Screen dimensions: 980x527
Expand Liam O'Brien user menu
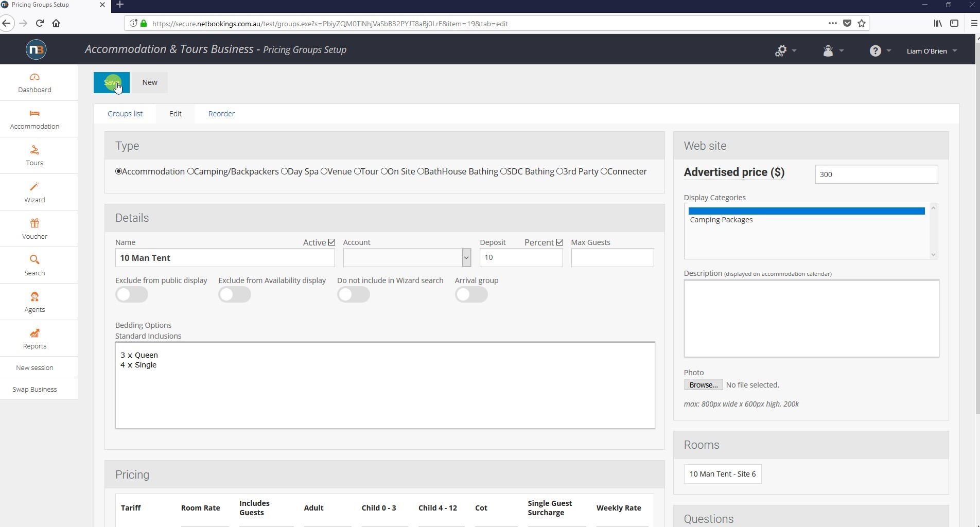pyautogui.click(x=932, y=51)
